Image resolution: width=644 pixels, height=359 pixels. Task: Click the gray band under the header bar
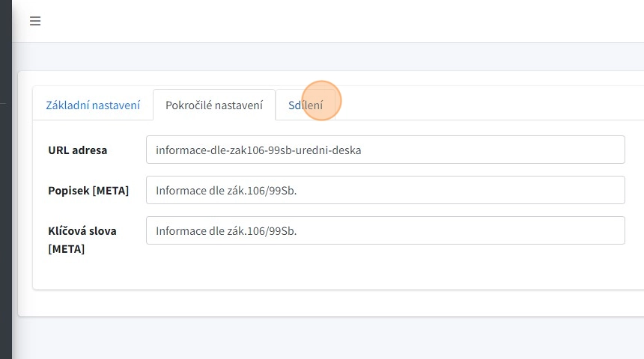[x=337, y=56]
